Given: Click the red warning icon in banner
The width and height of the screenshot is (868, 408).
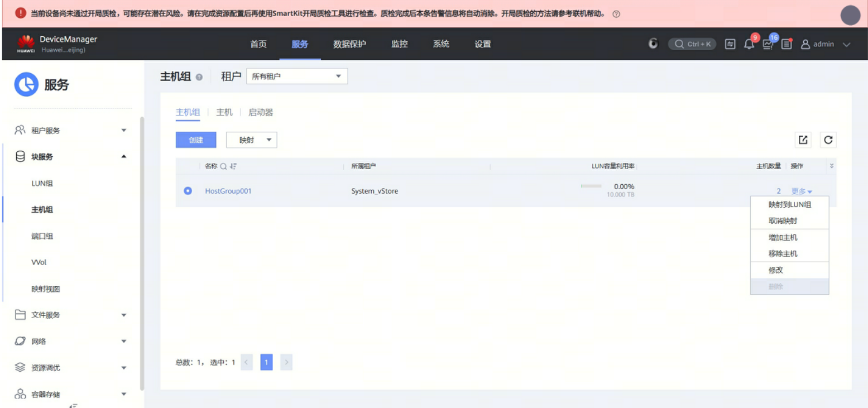Looking at the screenshot, I should coord(21,13).
